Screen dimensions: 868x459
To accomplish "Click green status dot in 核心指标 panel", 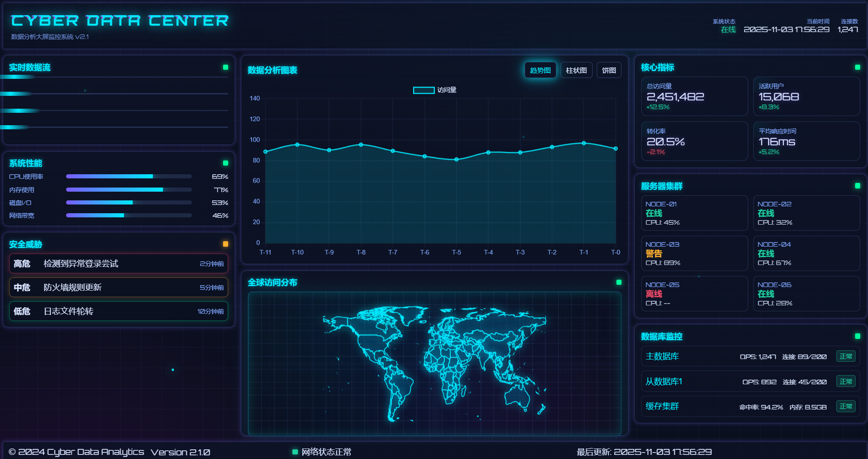I will 857,67.
